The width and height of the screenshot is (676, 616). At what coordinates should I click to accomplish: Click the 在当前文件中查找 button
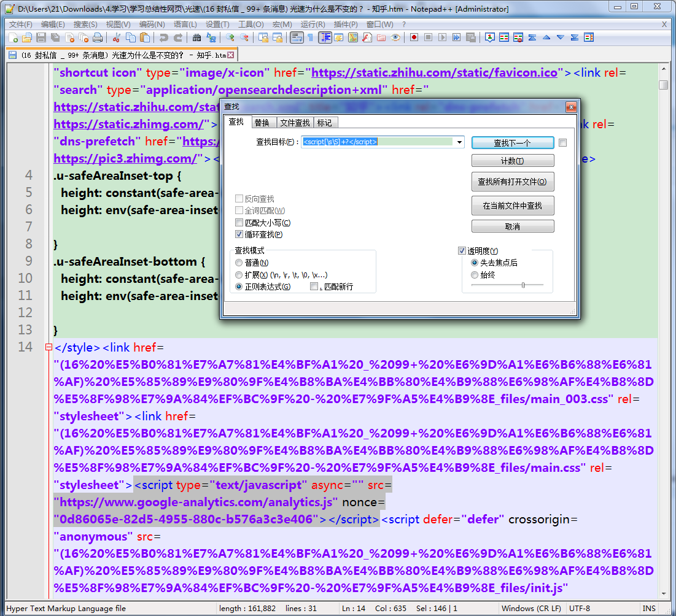point(513,206)
